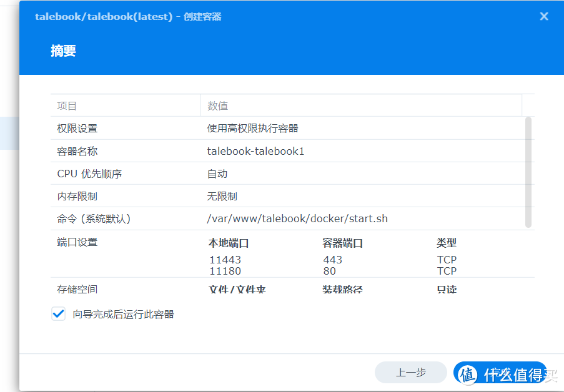This screenshot has width=564, height=392.
Task: Select the 内存限制 row label
Action: (77, 197)
